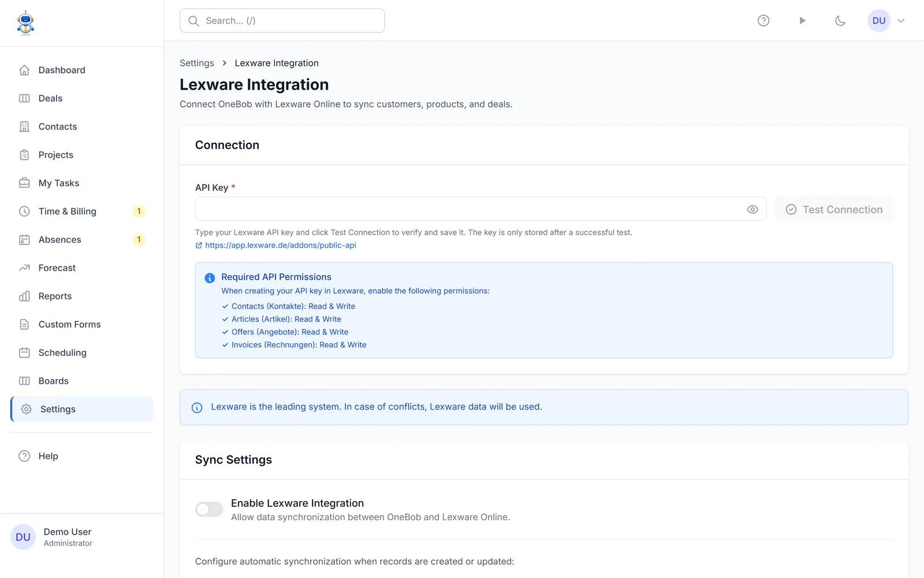Select My Tasks in the navigation
Image resolution: width=924 pixels, height=578 pixels.
tap(82, 183)
